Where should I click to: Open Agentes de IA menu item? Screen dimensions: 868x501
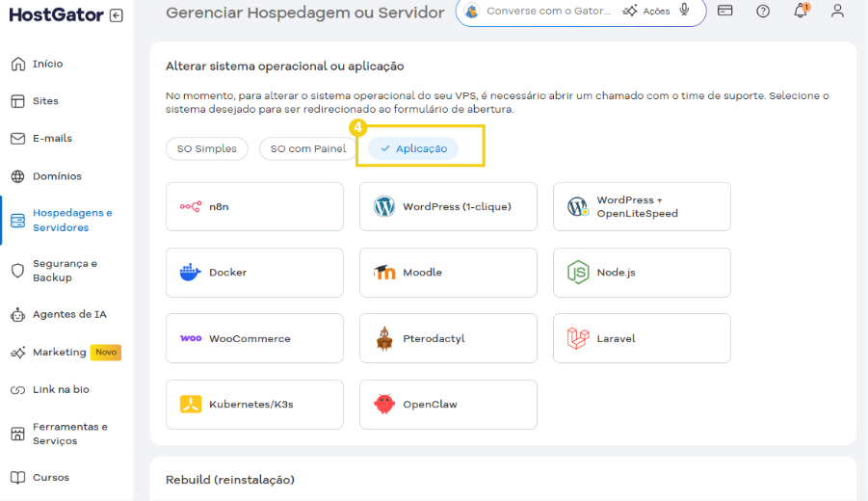point(69,314)
